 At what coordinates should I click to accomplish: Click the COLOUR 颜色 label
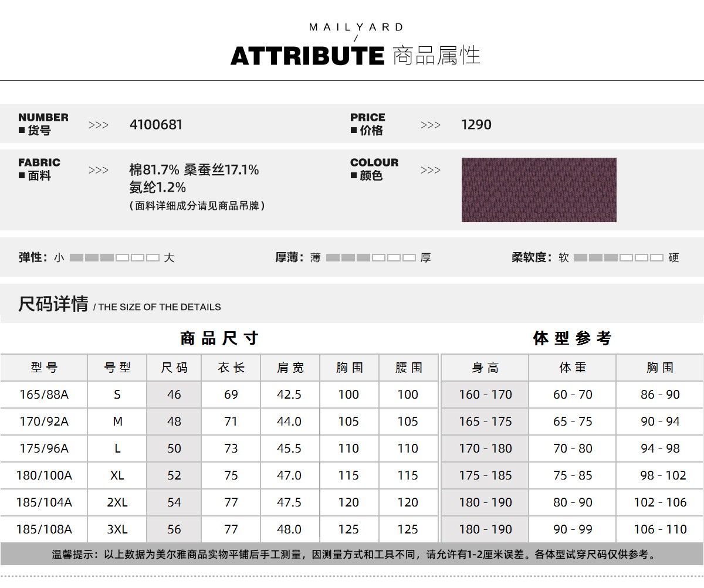374,169
